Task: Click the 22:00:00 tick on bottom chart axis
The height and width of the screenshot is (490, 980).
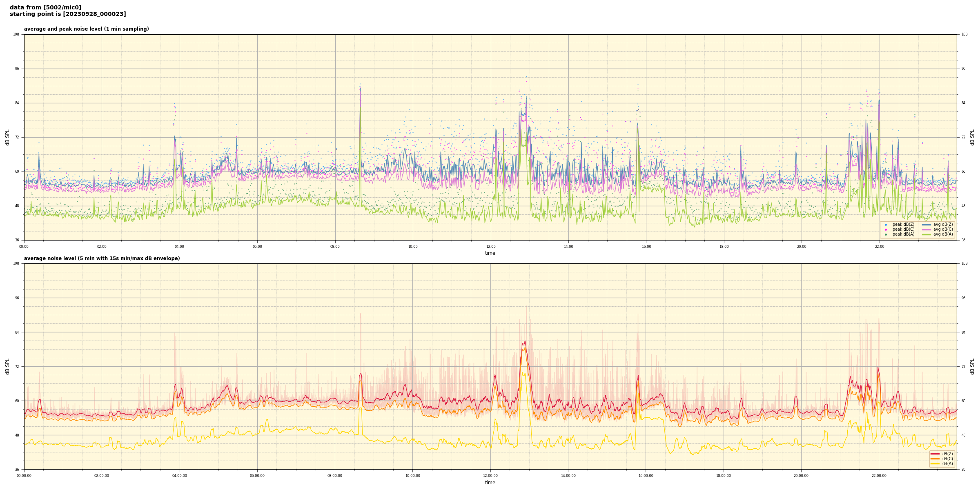Action: coord(879,476)
